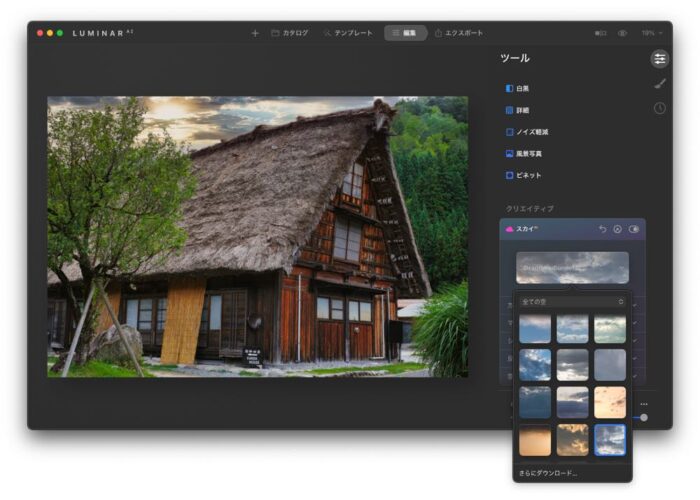Open the 全ての空 sky category dropdown

[572, 301]
